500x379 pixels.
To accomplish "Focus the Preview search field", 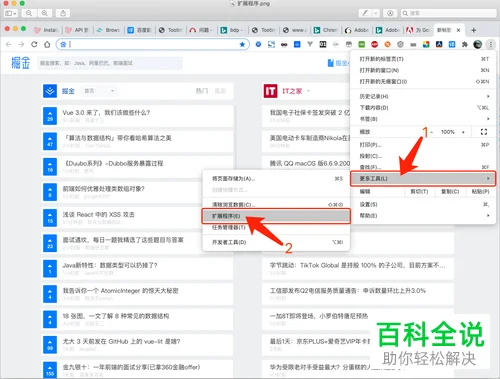I will tap(449, 13).
